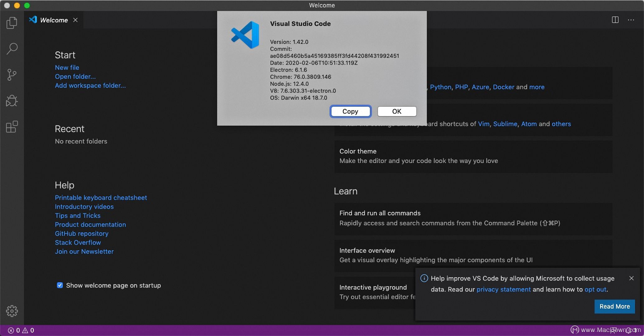
Task: Open the Extensions view
Action: (12, 127)
